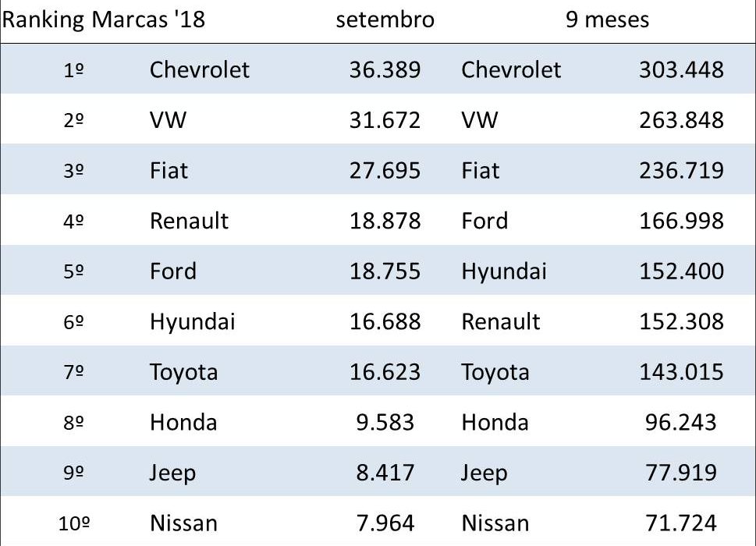The width and height of the screenshot is (756, 546).
Task: Select the 'setembro' column header
Action: click(385, 19)
